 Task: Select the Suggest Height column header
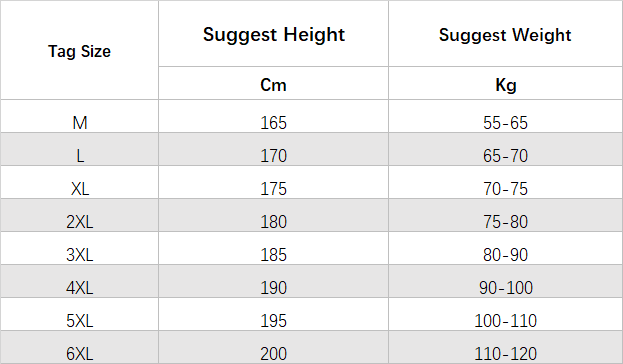[x=273, y=34]
